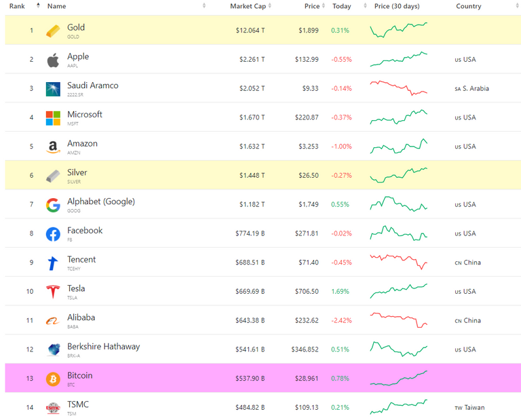Open the Alibaba company link
The height and width of the screenshot is (420, 521).
tap(81, 318)
